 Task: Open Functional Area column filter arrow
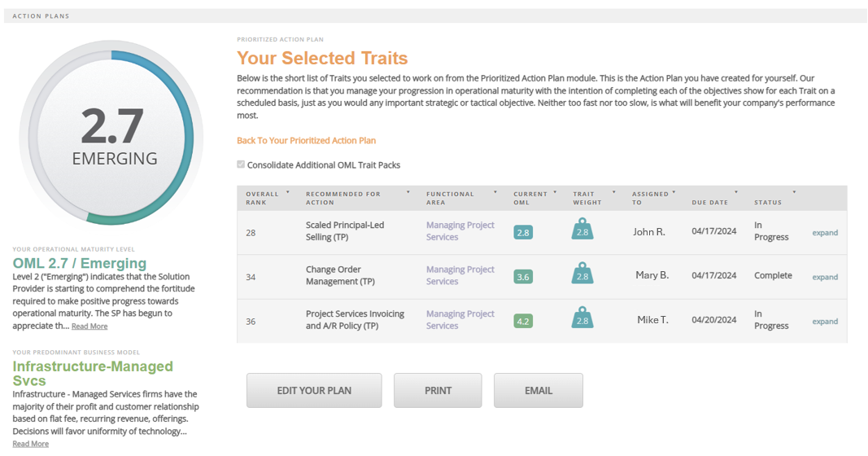[x=495, y=193]
